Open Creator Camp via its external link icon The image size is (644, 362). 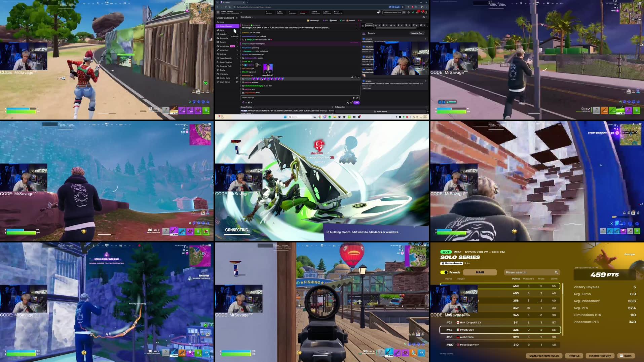tap(237, 78)
